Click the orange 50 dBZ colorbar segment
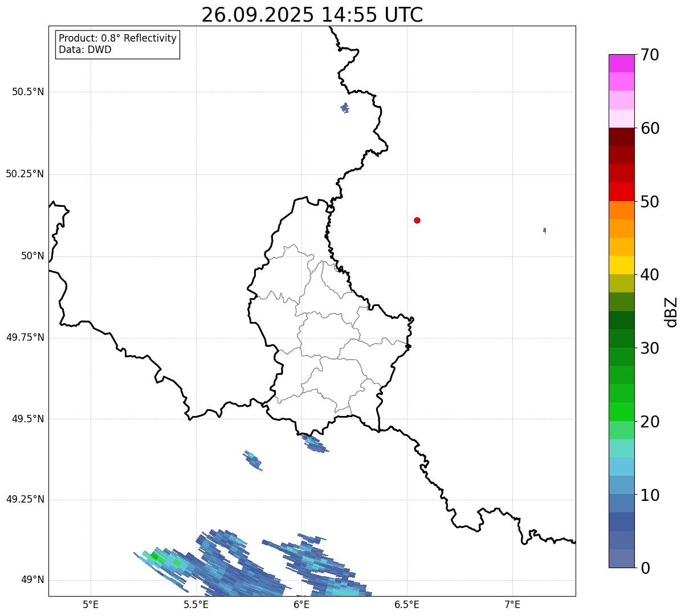This screenshot has width=685, height=616. click(x=621, y=210)
